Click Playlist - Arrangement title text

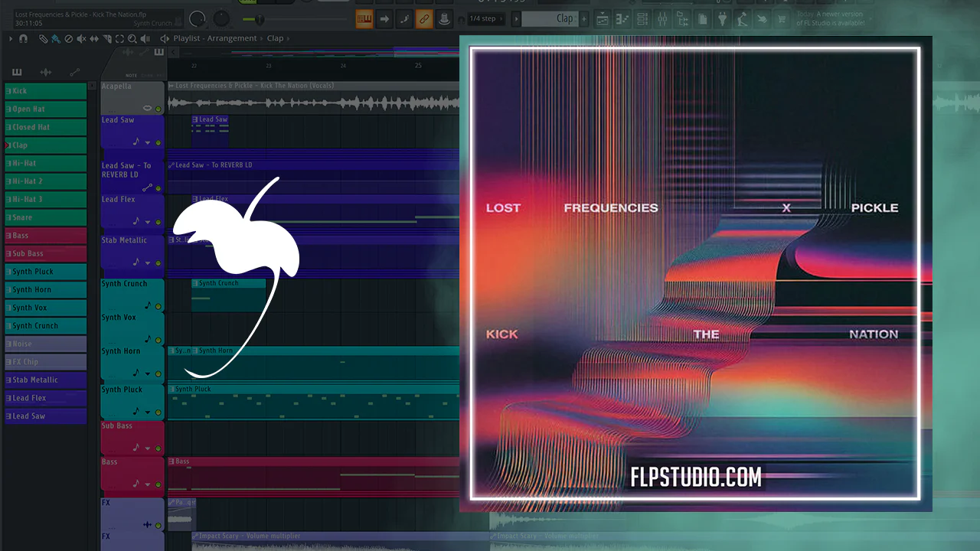[215, 38]
